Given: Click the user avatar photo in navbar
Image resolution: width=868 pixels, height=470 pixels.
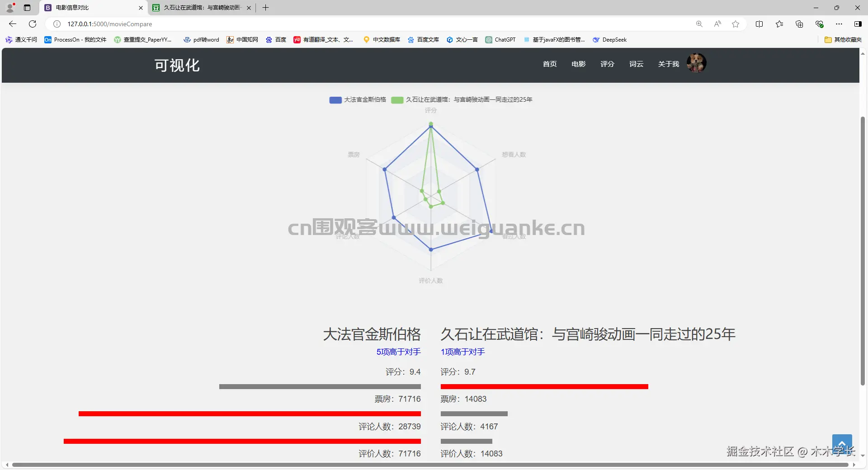Looking at the screenshot, I should [696, 62].
